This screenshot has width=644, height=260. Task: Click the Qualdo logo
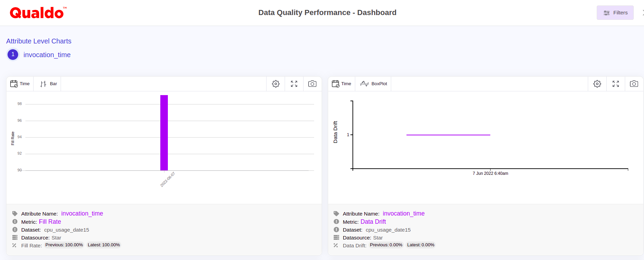click(38, 13)
